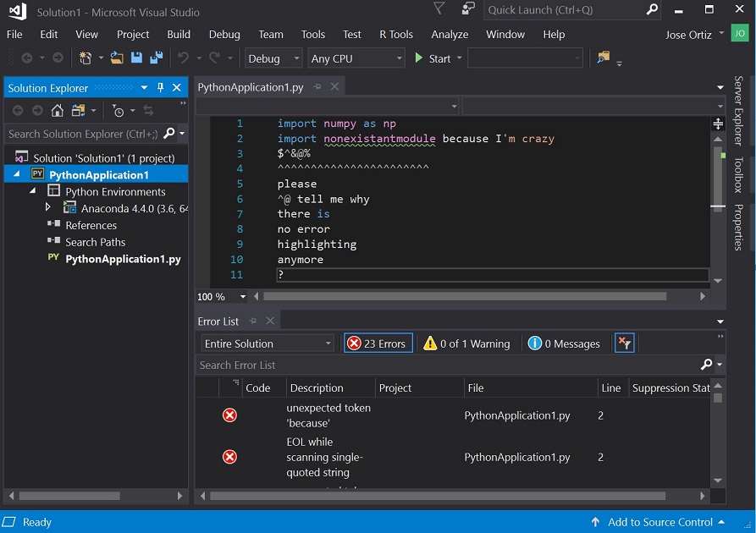Open the Edit menu
Screen dimensions: 756x533
tap(49, 34)
